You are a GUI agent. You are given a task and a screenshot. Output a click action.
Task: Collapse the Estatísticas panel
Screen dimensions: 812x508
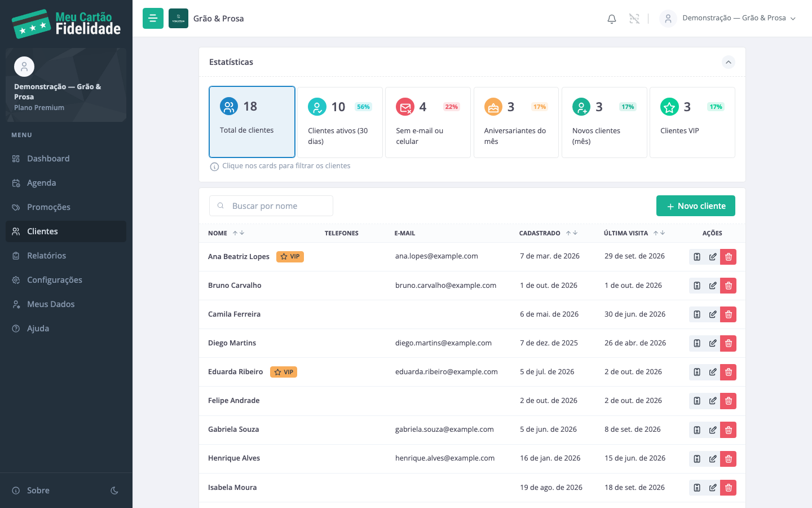729,62
